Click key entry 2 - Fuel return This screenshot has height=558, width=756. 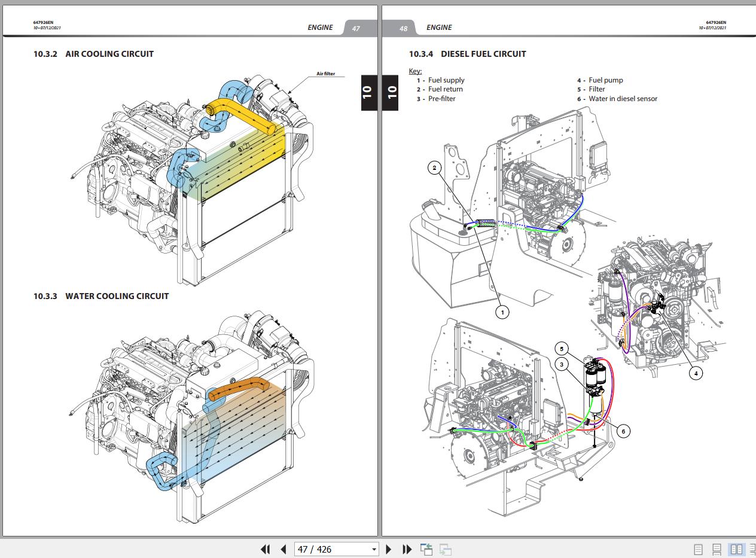[440, 89]
